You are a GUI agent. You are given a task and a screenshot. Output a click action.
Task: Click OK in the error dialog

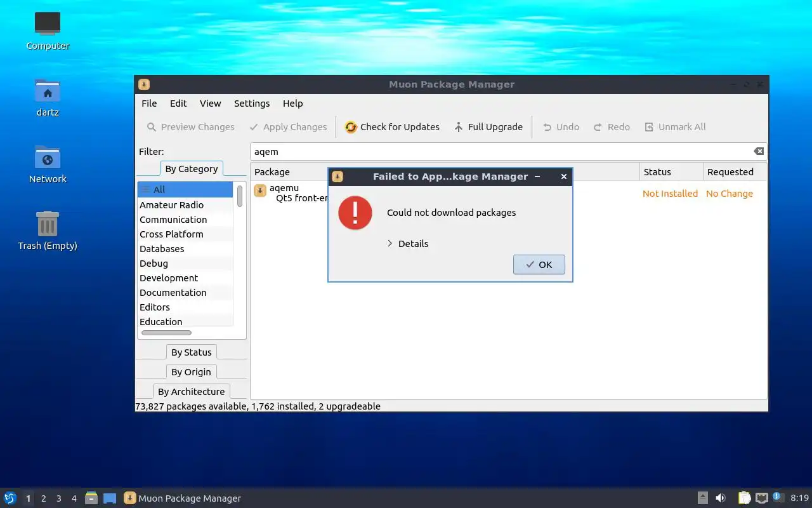[x=539, y=265]
